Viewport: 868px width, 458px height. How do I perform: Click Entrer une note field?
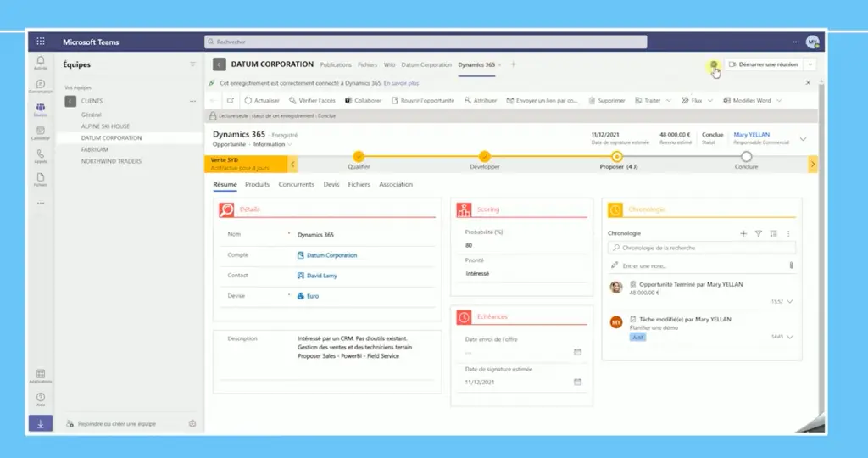tap(702, 265)
